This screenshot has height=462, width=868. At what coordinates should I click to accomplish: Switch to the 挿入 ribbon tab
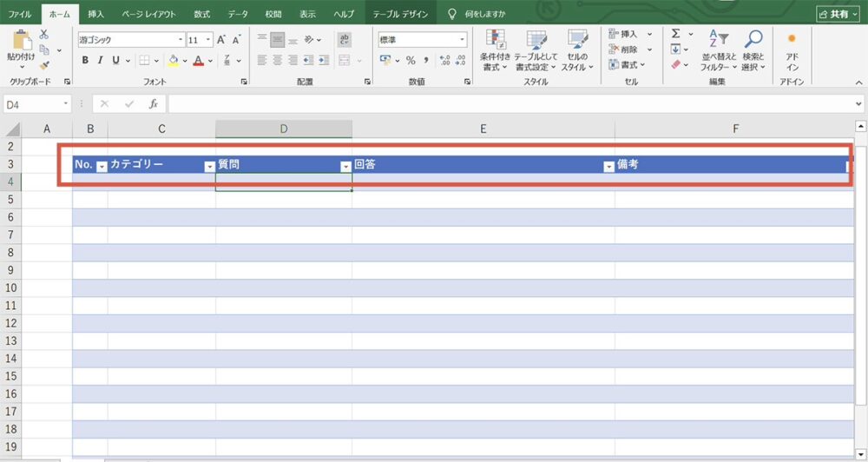click(95, 14)
